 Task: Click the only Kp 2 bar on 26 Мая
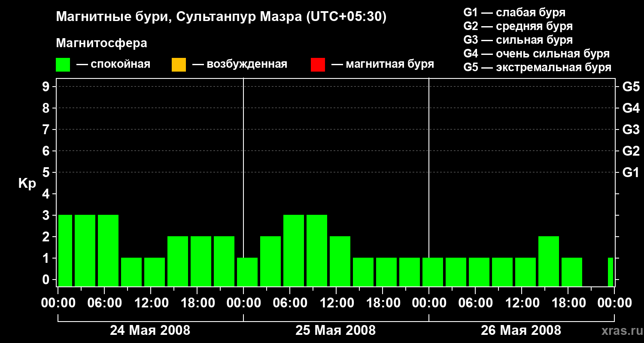(x=549, y=261)
